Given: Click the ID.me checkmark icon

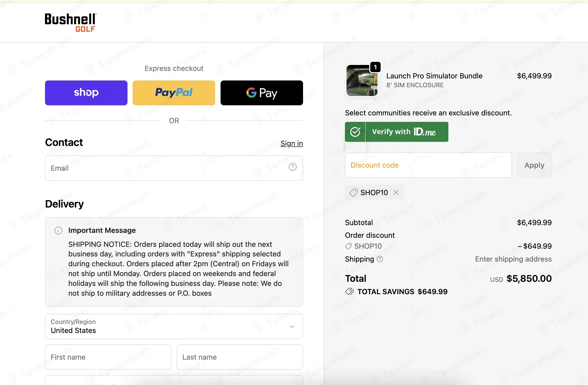Looking at the screenshot, I should pyautogui.click(x=355, y=132).
